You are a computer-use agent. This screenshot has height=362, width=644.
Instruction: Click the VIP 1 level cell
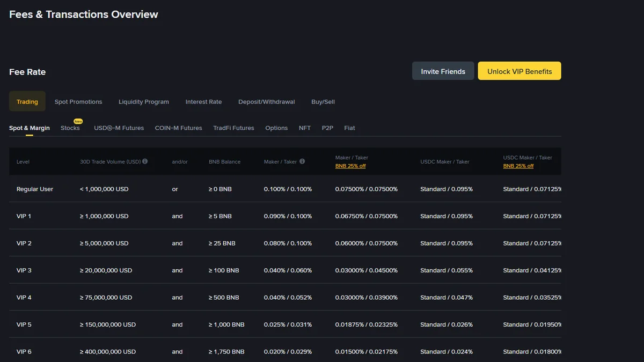click(x=24, y=216)
